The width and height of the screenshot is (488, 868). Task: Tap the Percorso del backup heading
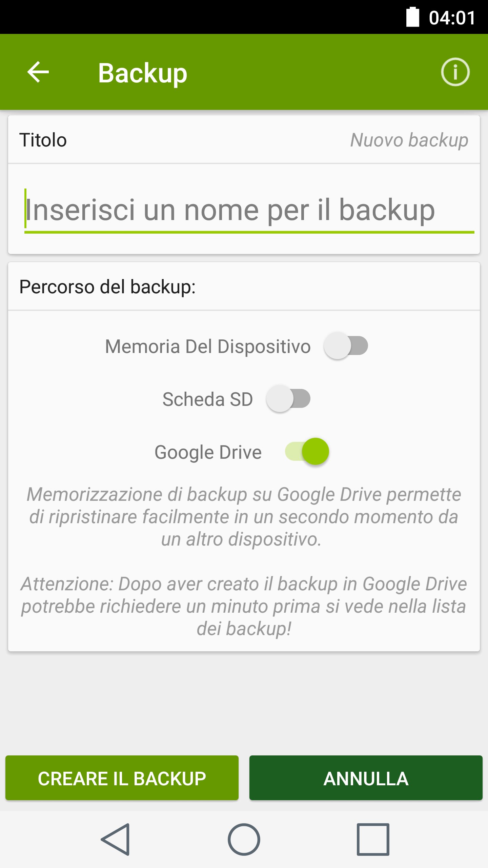pos(107,287)
